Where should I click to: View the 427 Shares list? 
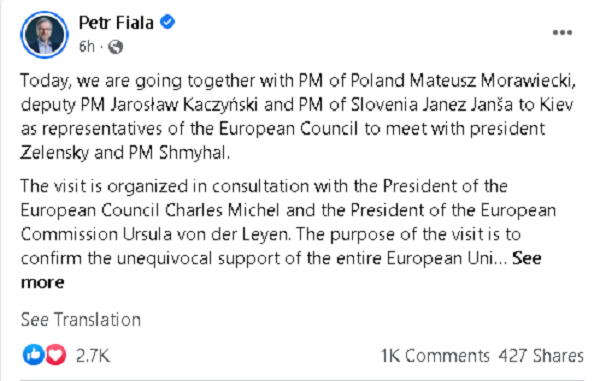[x=541, y=356]
